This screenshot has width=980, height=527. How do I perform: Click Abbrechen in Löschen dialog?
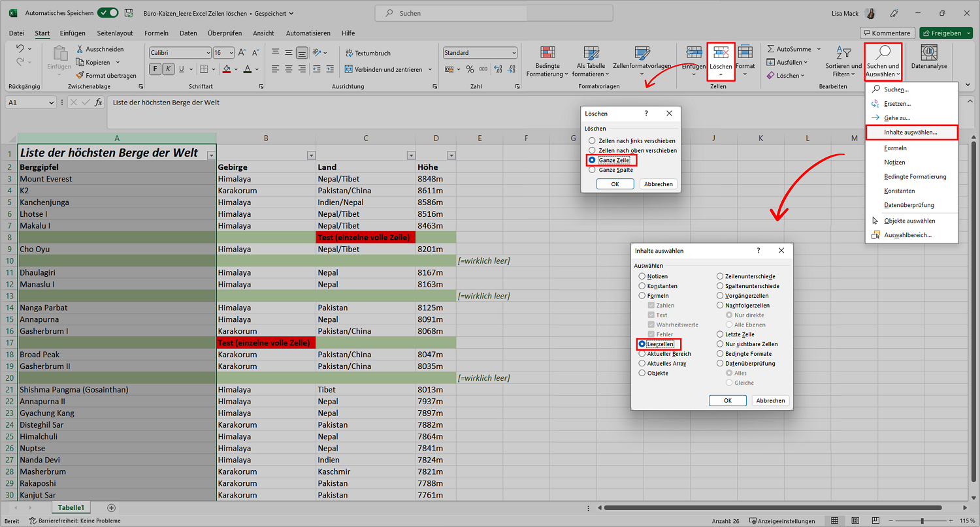point(659,184)
